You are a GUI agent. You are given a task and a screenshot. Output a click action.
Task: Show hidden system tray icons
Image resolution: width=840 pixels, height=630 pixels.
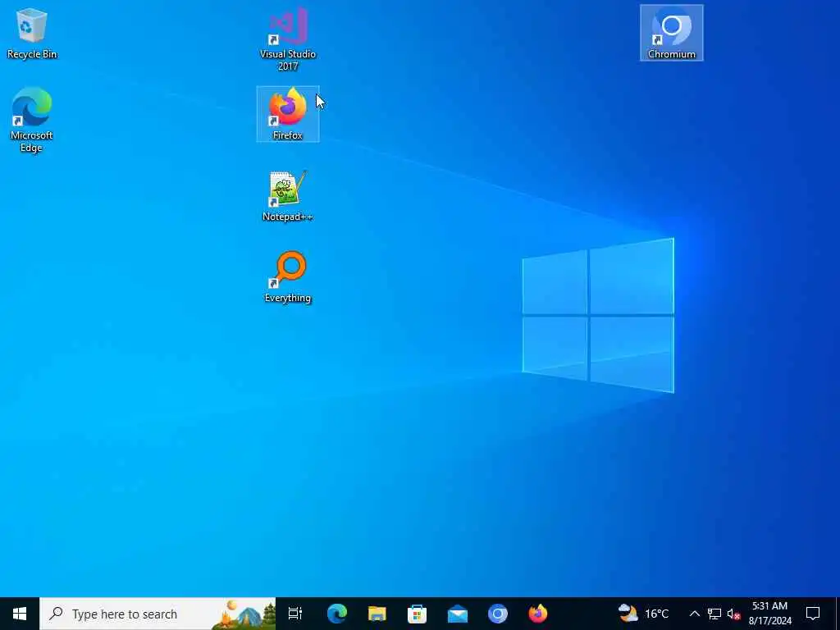(x=694, y=614)
